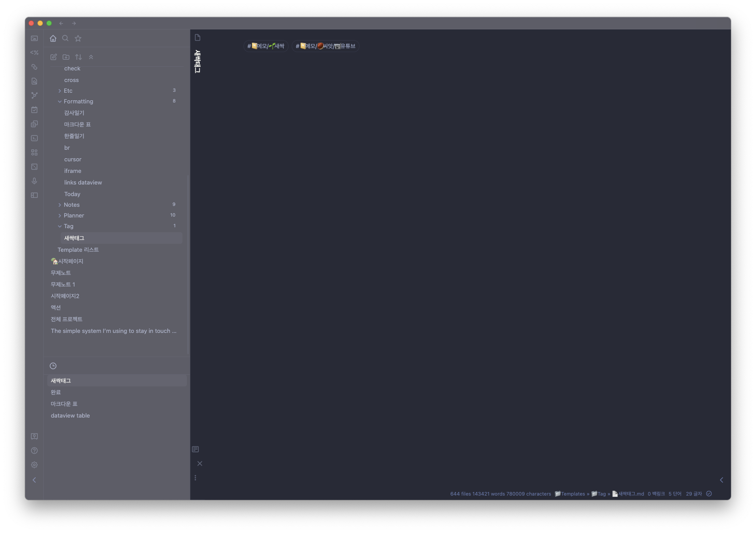This screenshot has width=756, height=533.
Task: Click the stacked copy pages ribbon icon
Action: [34, 124]
